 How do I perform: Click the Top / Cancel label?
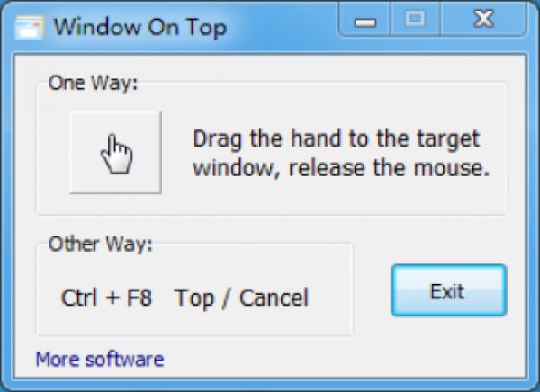[x=242, y=298]
